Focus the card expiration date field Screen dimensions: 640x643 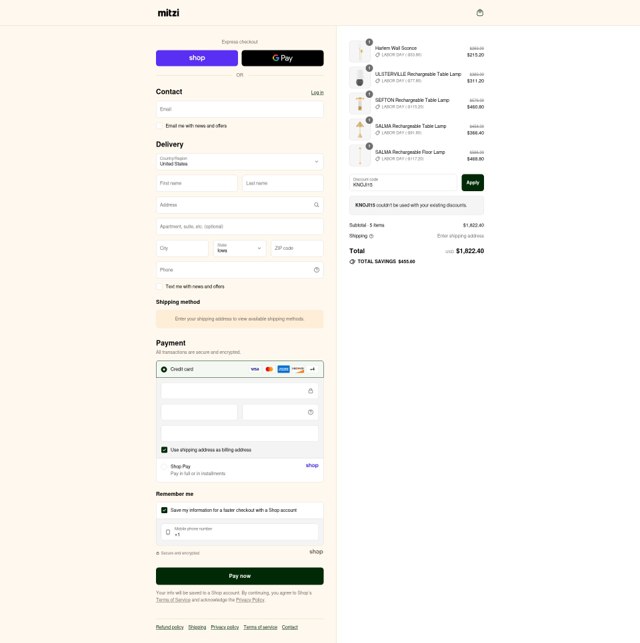pyautogui.click(x=199, y=412)
